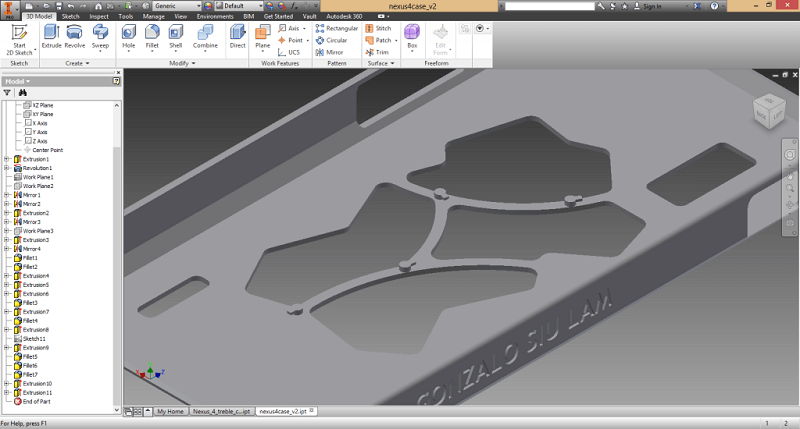Click the UCS tool
This screenshot has height=429, width=800.
[289, 52]
